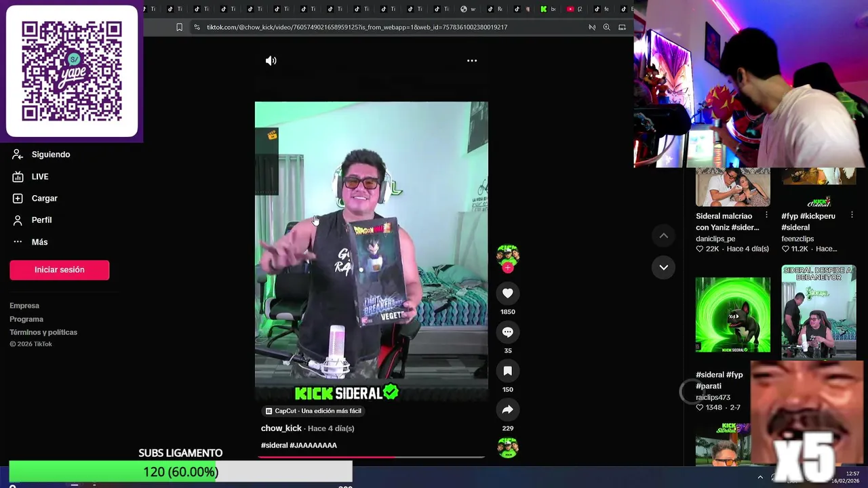Open the sound disc icon below share
This screenshot has width=868, height=488.
coord(508,447)
